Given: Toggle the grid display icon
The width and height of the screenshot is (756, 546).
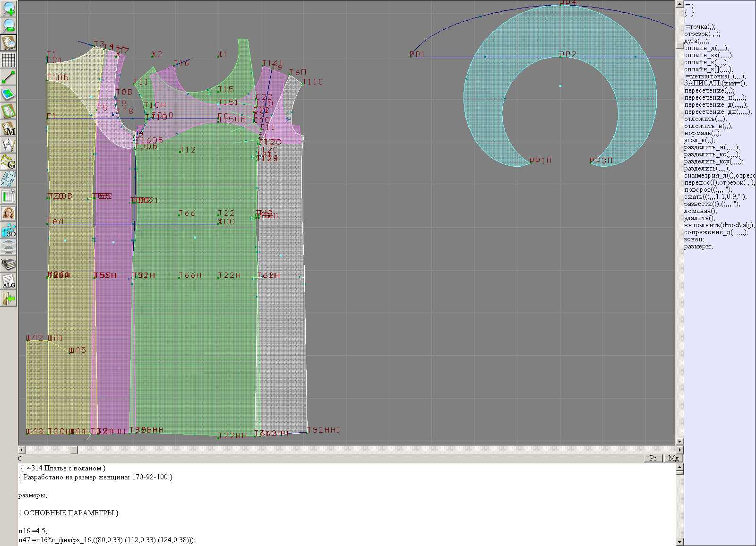Looking at the screenshot, I should tap(9, 60).
